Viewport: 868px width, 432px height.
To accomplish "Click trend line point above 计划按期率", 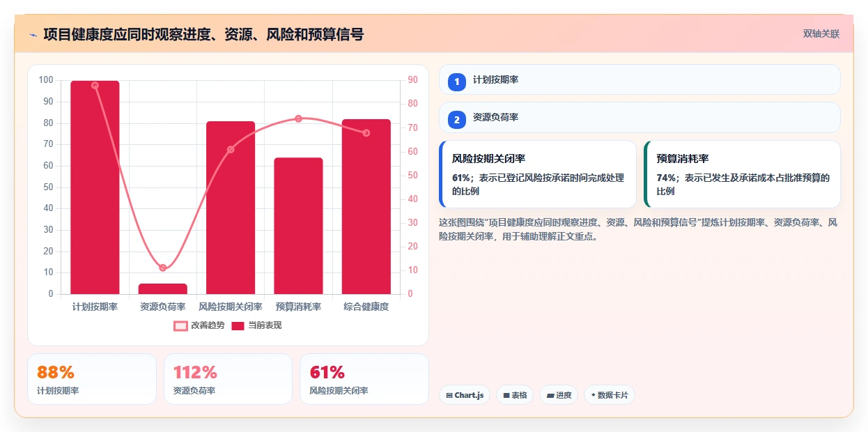I will tap(95, 86).
